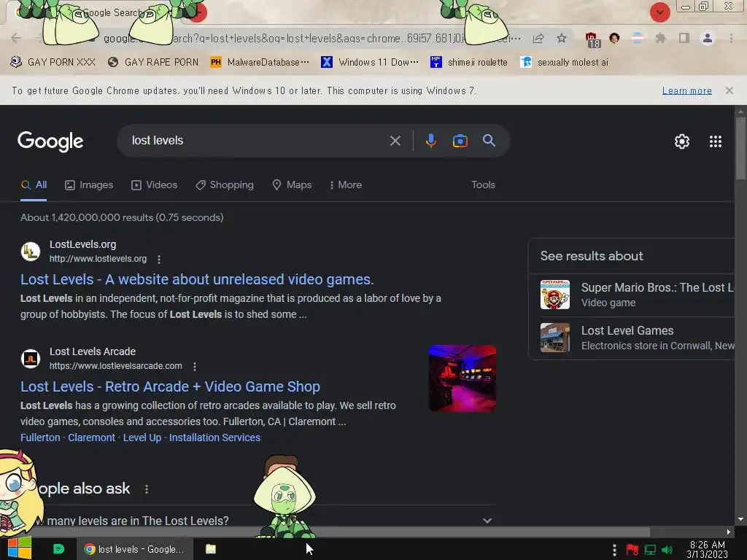747x560 pixels.
Task: Open the Chrome extensions puzzle icon
Action: coord(660,38)
